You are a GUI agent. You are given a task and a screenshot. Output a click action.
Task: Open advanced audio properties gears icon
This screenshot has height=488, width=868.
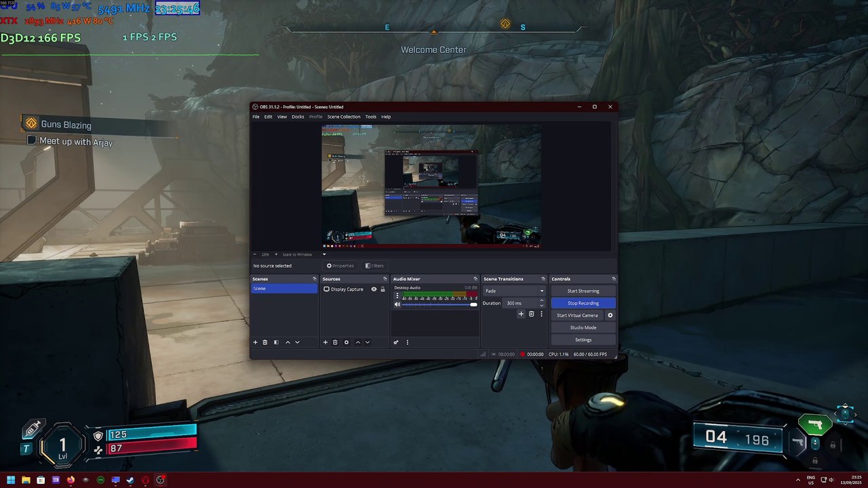click(396, 342)
